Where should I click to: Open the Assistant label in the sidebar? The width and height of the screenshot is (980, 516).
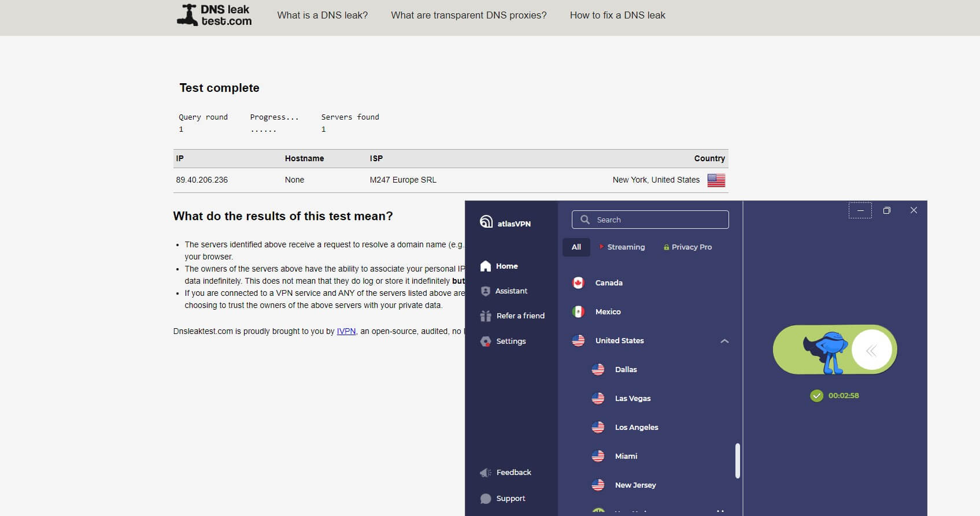point(511,291)
